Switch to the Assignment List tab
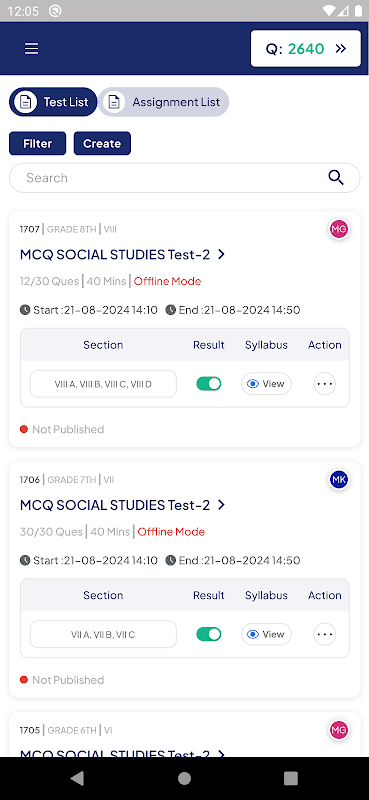The width and height of the screenshot is (369, 800). (x=164, y=102)
